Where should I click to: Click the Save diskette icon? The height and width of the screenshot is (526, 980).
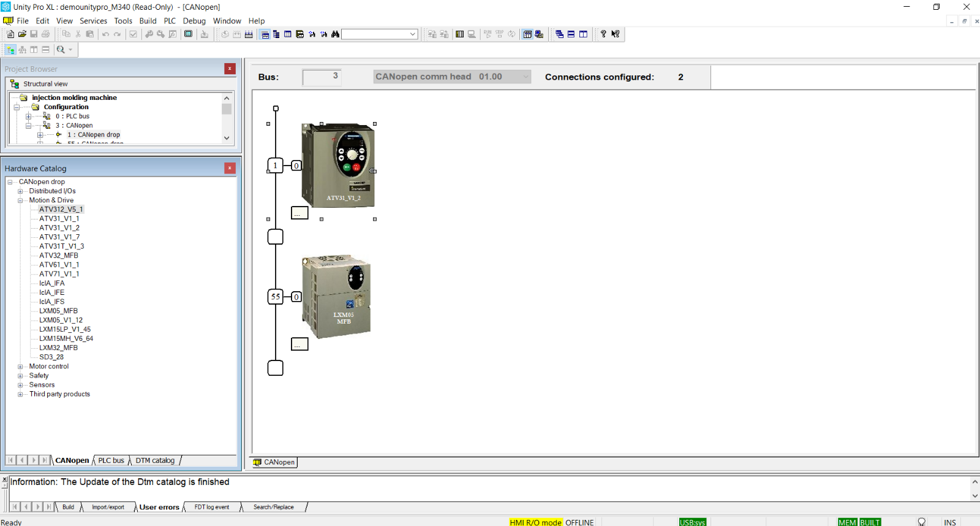[34, 34]
